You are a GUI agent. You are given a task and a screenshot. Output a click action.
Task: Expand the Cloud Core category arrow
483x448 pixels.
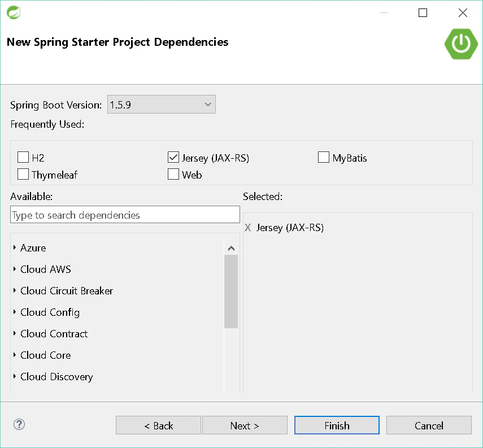(15, 355)
